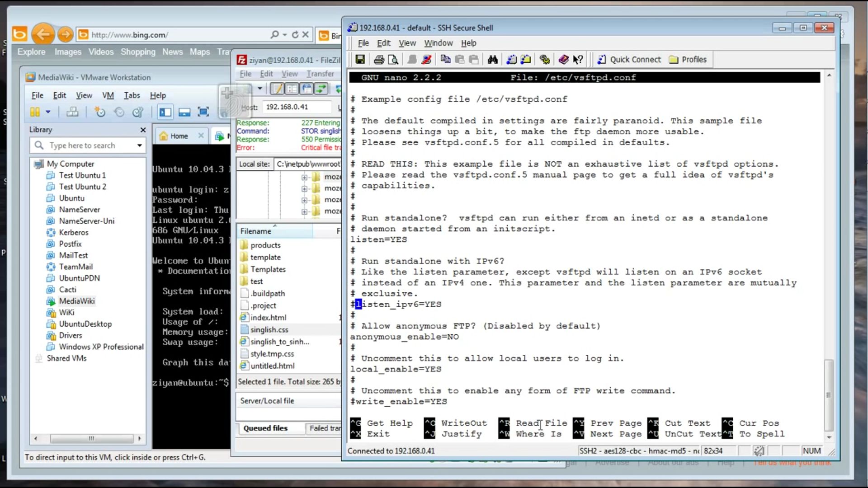Click the Copy icon in SSH toolbar
The image size is (868, 488).
click(445, 60)
